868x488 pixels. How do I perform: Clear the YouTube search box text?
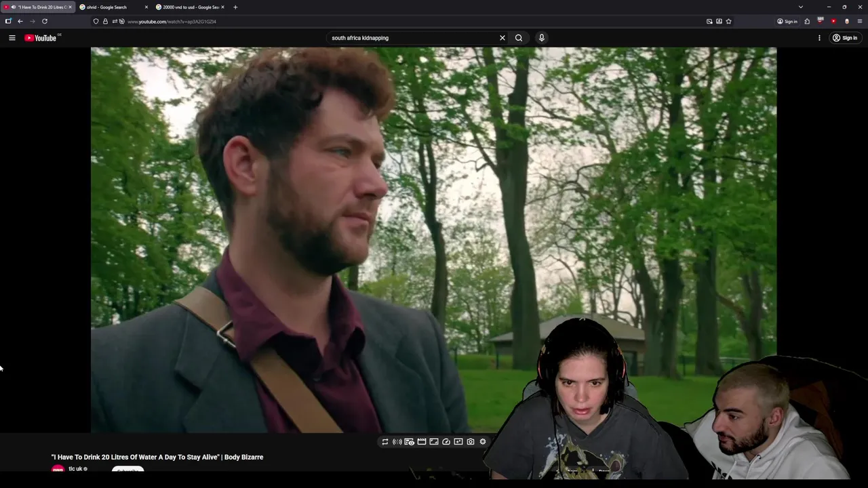click(x=502, y=38)
